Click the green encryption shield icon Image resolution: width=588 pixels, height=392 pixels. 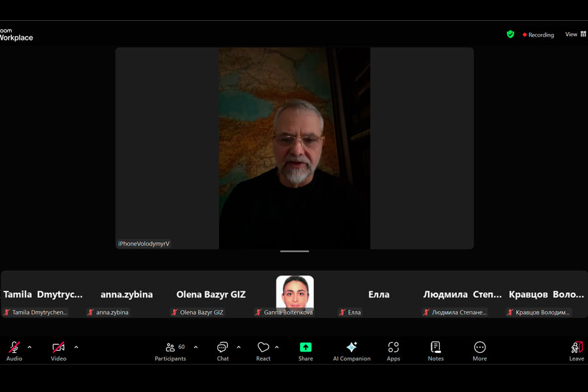click(510, 35)
